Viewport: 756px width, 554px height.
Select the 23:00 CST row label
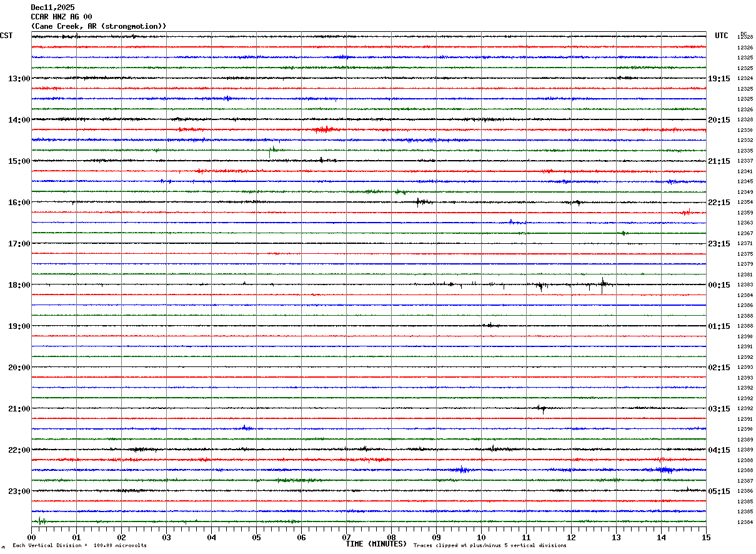pos(19,491)
